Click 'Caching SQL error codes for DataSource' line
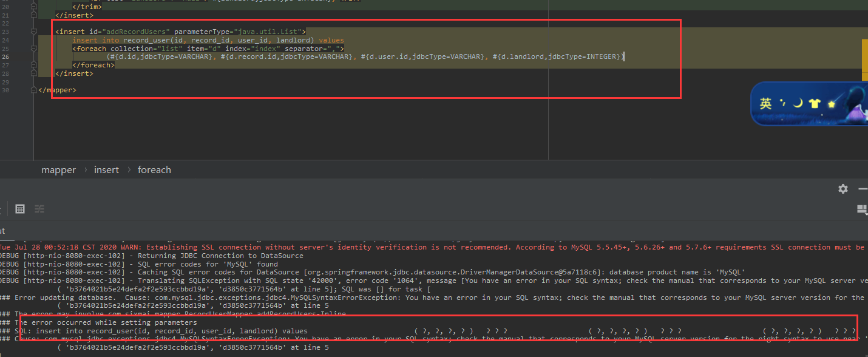868x357 pixels. (373, 273)
